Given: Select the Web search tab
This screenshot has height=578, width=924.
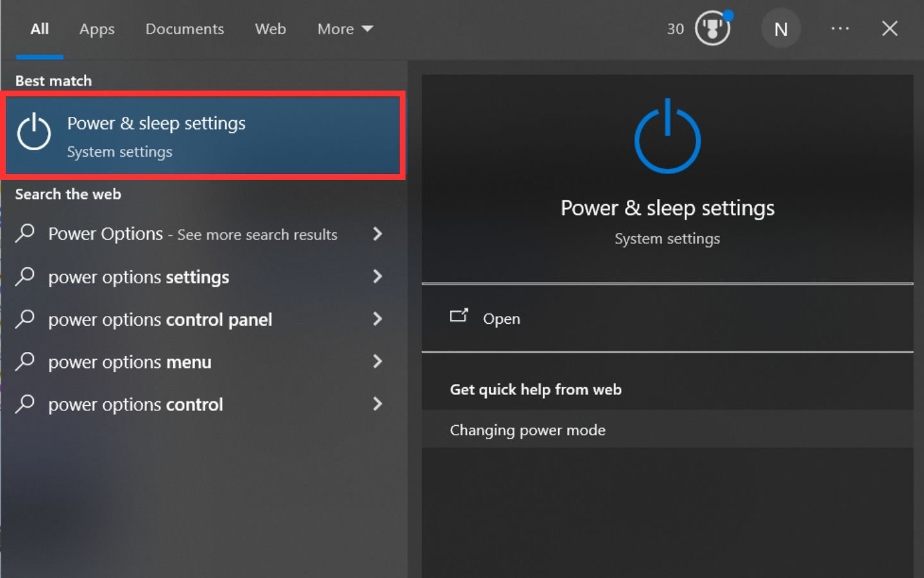Looking at the screenshot, I should (270, 29).
